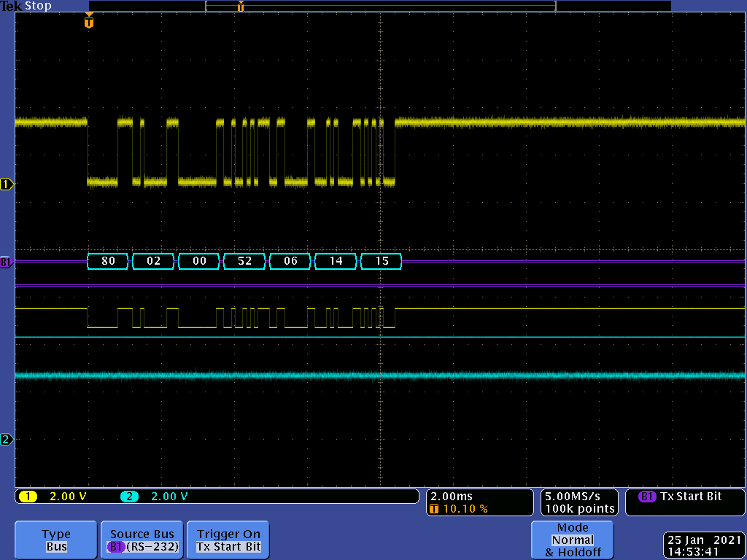Select the decoded byte 14
The image size is (747, 560).
click(x=336, y=261)
